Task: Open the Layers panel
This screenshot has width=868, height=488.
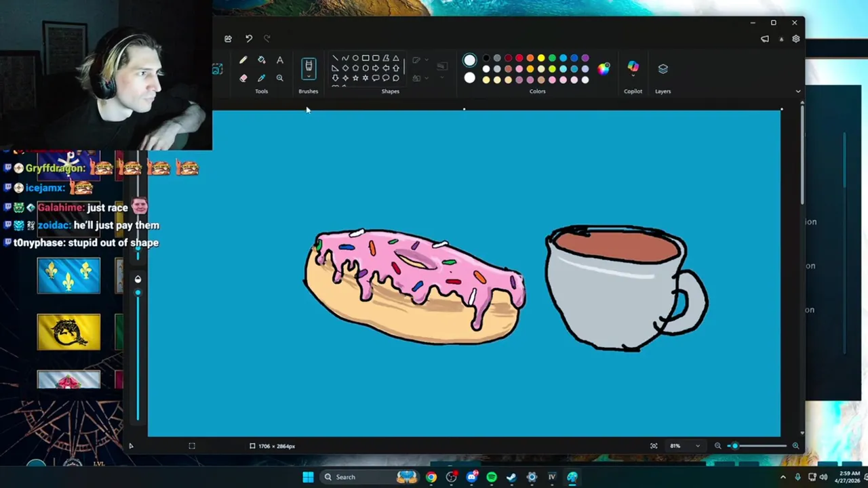Action: (x=663, y=68)
